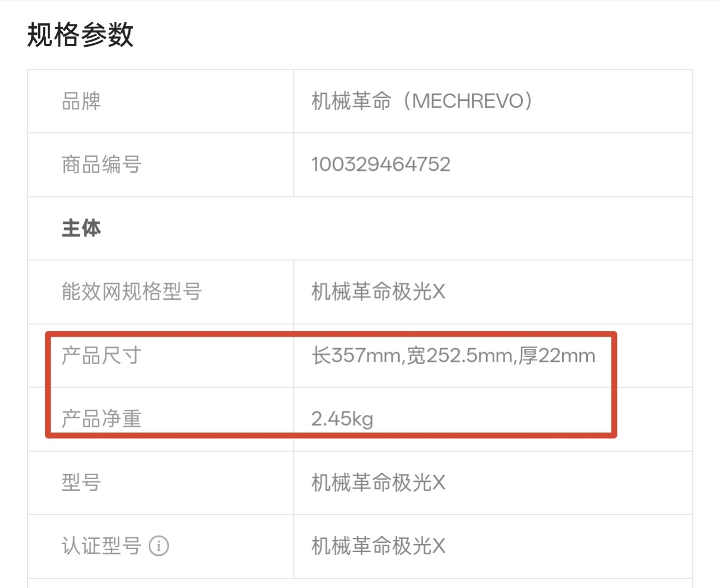Click the info icon beside 认证型号
Viewport: 720px width, 588px height.
click(159, 546)
